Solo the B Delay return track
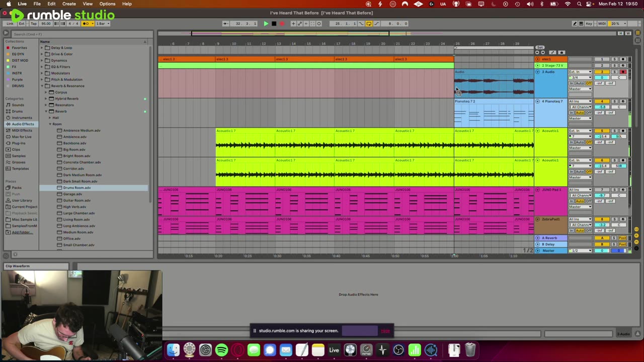The image size is (644, 362). (614, 244)
